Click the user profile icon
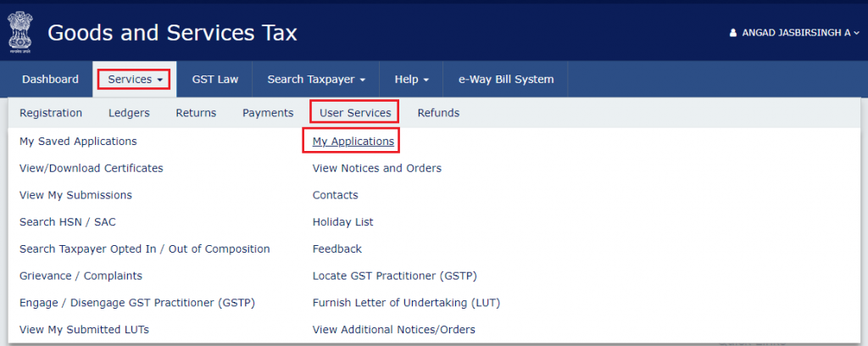Image resolution: width=868 pixels, height=346 pixels. (x=733, y=33)
